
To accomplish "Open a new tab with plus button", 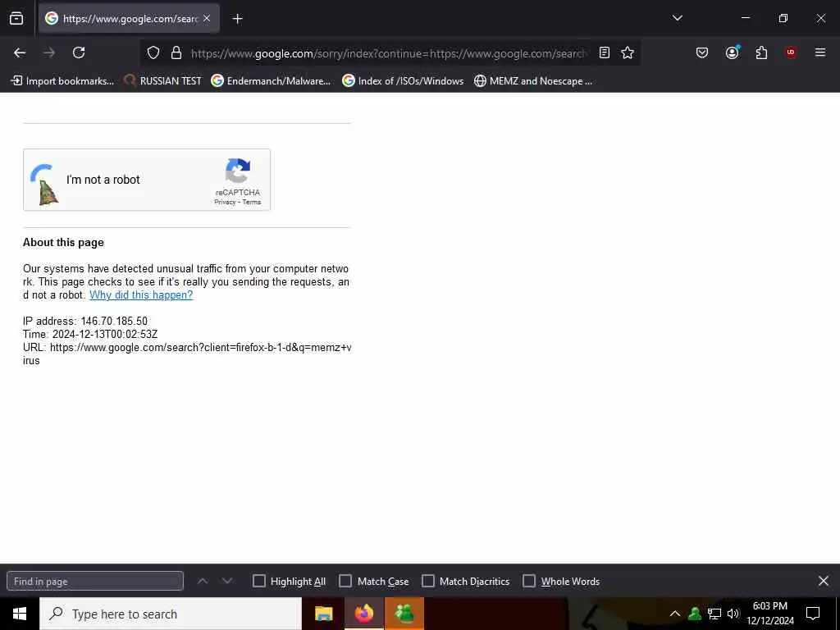I will (237, 19).
